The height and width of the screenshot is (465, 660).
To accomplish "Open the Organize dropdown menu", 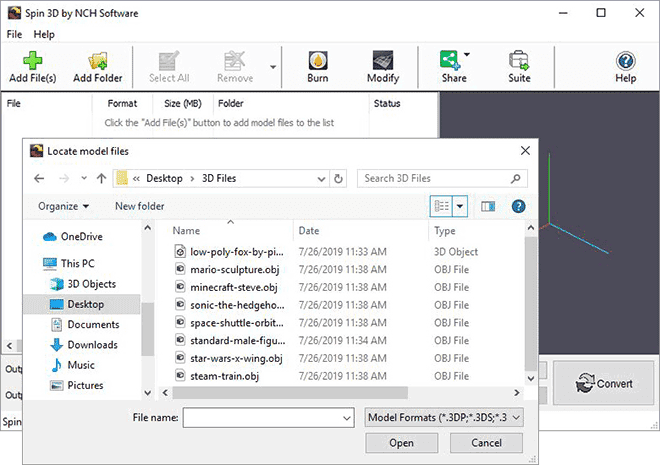I will (x=63, y=206).
